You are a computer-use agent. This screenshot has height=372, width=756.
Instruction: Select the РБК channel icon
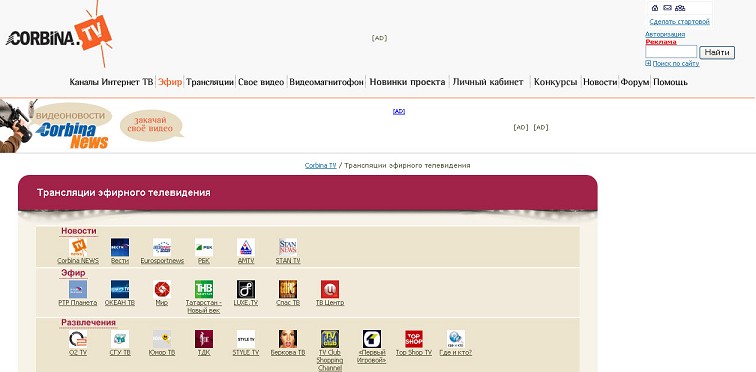point(204,247)
